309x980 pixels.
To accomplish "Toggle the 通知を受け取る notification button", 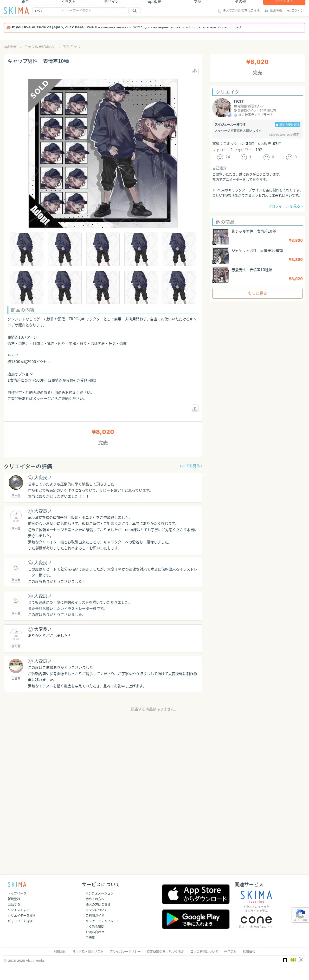I will click(x=287, y=125).
